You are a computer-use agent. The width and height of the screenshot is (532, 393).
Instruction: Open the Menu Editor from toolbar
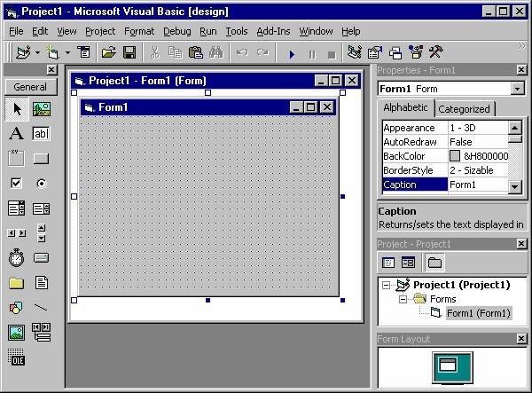coord(83,52)
